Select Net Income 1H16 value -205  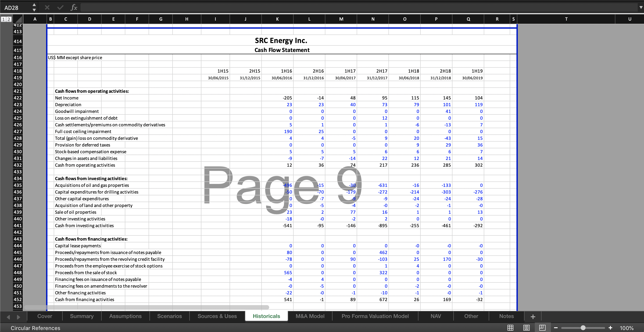click(277, 98)
